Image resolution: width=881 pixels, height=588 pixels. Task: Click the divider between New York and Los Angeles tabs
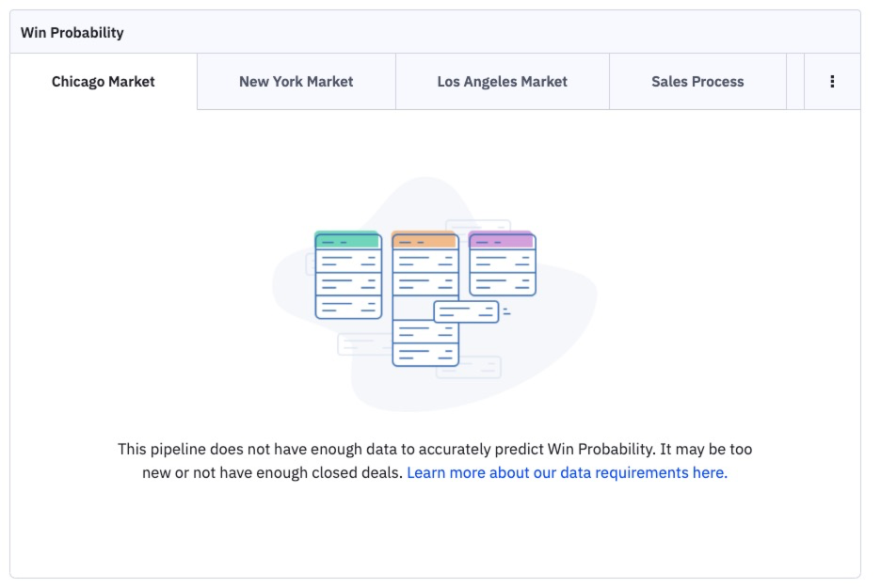[x=394, y=81]
